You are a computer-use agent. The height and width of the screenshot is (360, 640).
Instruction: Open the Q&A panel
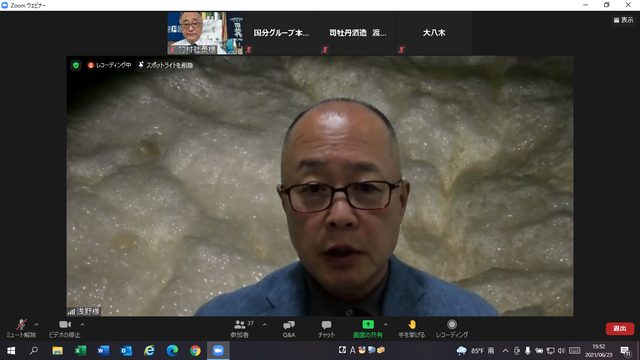pos(289,329)
